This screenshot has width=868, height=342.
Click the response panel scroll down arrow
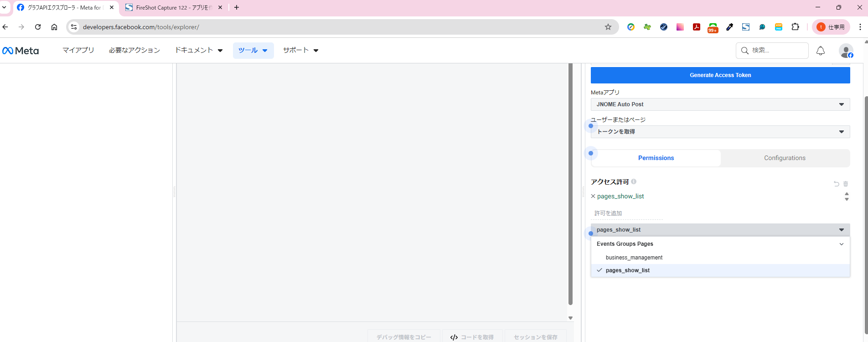click(x=570, y=318)
